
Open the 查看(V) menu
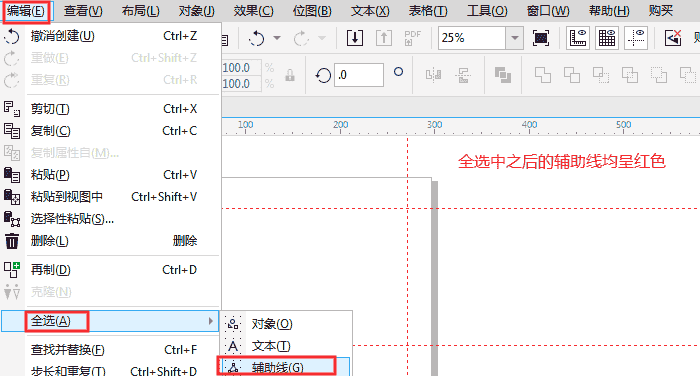pos(83,11)
